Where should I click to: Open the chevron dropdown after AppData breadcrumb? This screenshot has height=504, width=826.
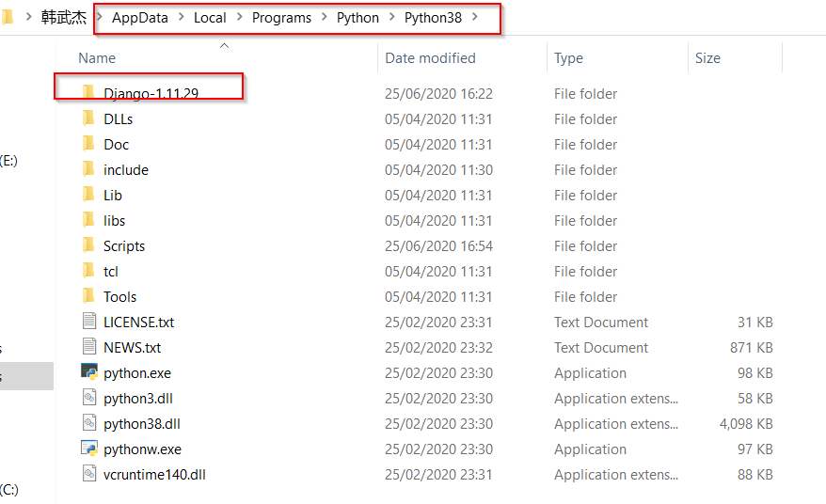coord(181,17)
